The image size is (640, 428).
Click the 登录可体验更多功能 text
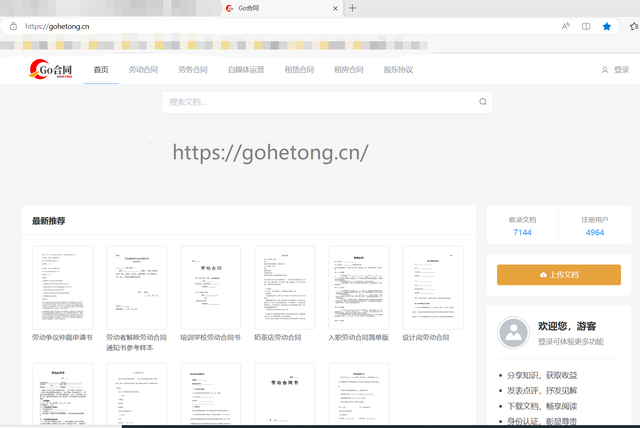[x=571, y=342]
